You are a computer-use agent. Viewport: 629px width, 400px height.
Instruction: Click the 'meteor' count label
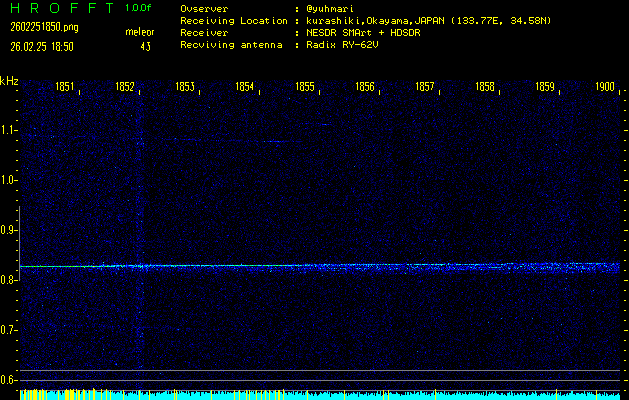point(140,32)
